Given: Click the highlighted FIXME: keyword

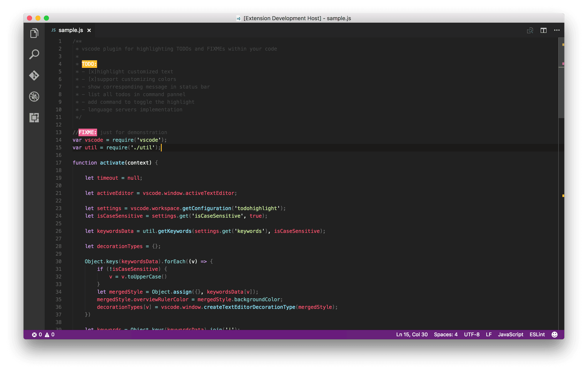Looking at the screenshot, I should tap(88, 132).
